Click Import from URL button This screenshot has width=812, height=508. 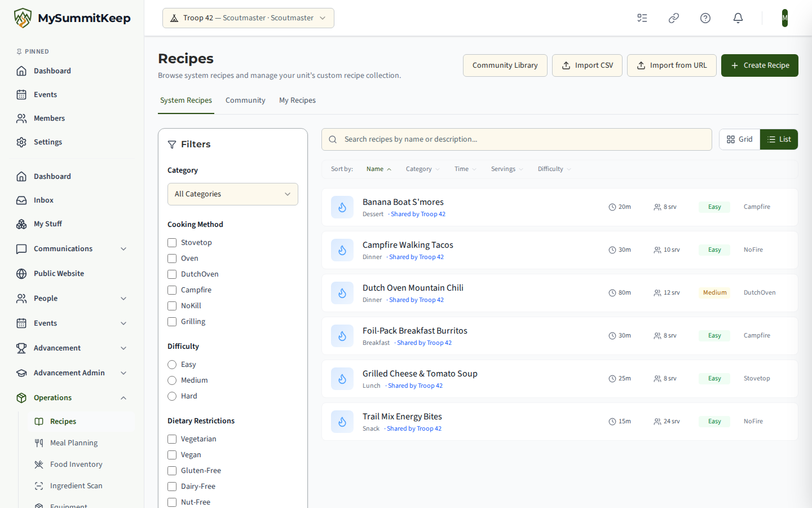(x=672, y=65)
